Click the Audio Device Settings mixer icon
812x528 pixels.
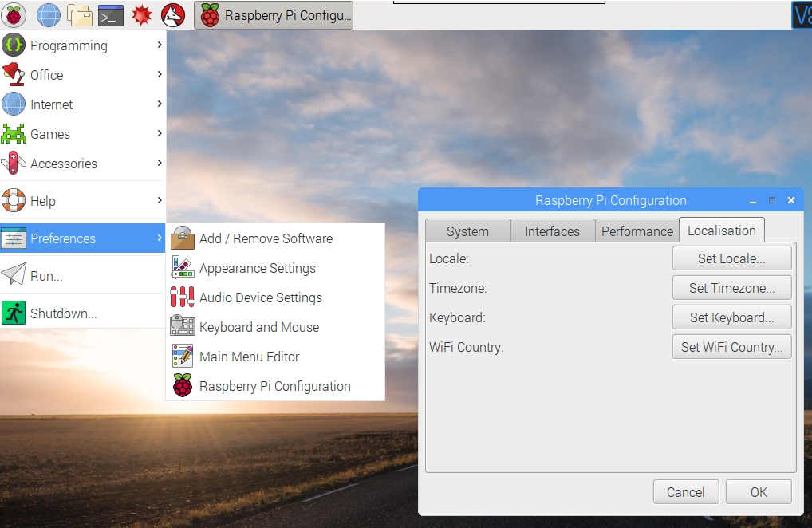point(183,297)
